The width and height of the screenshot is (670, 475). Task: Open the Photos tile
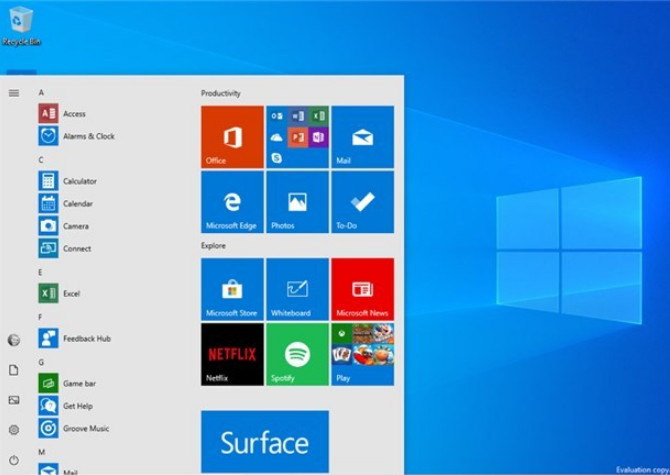tap(297, 202)
